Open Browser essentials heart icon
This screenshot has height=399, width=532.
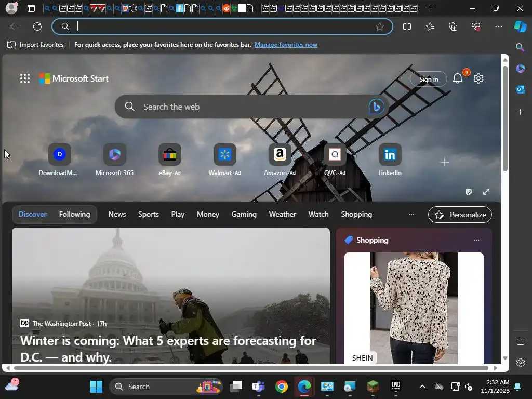pos(476,26)
